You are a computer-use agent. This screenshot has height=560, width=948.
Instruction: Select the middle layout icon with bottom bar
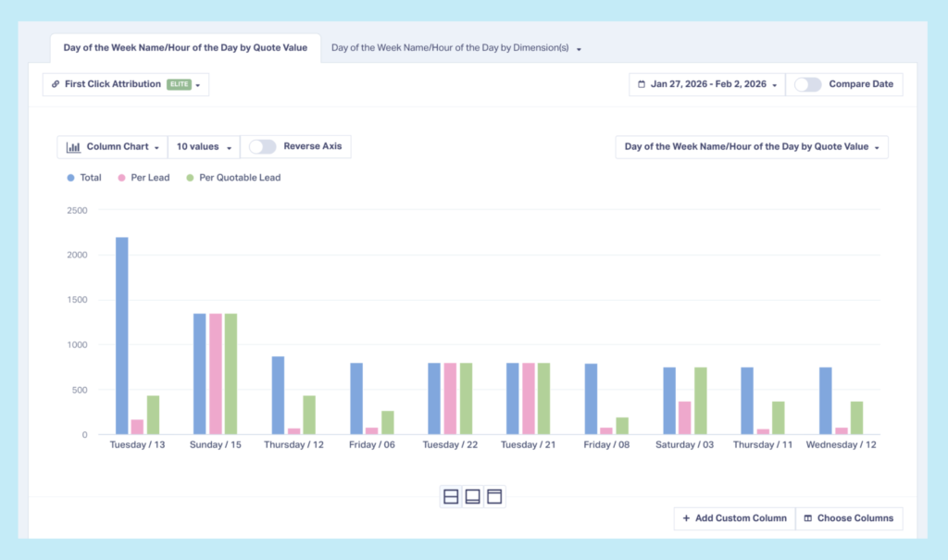tap(472, 496)
